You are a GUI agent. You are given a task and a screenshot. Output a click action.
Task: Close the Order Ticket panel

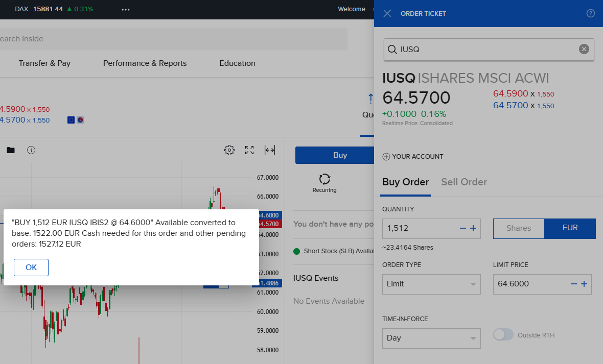tap(387, 13)
